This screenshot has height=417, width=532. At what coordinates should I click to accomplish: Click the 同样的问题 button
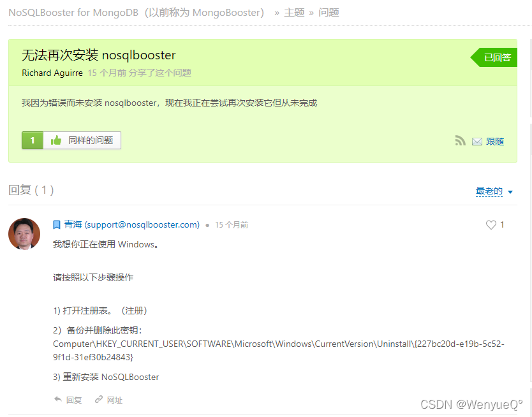click(x=82, y=140)
